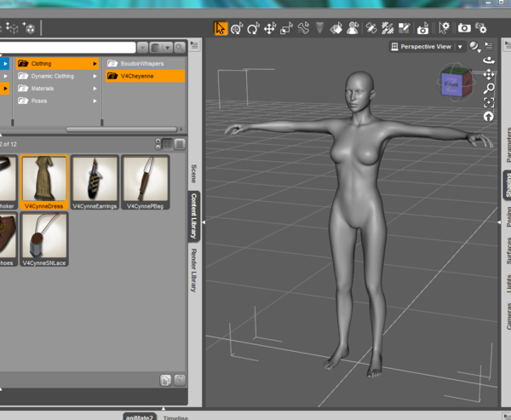Select the Dynamic Clothing folder
Screen dimensions: 511x420
[57, 76]
